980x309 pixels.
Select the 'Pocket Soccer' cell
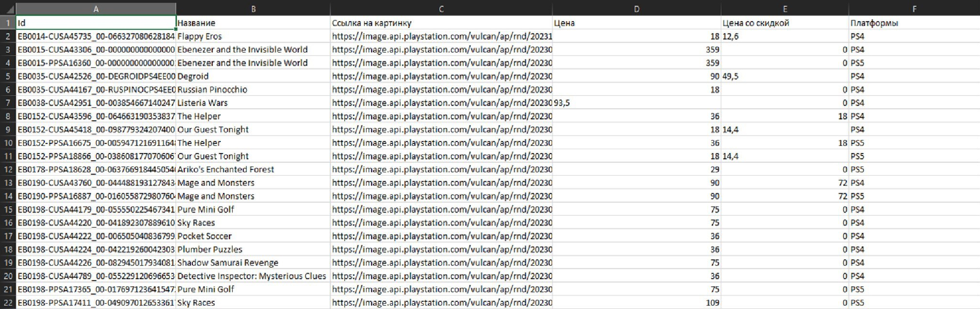pos(253,236)
